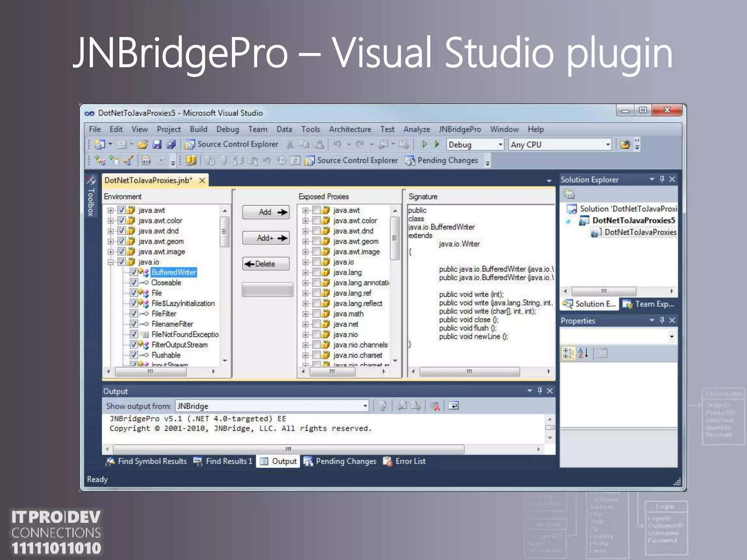
Task: Click the Property Pages icon in Properties
Action: pyautogui.click(x=602, y=353)
